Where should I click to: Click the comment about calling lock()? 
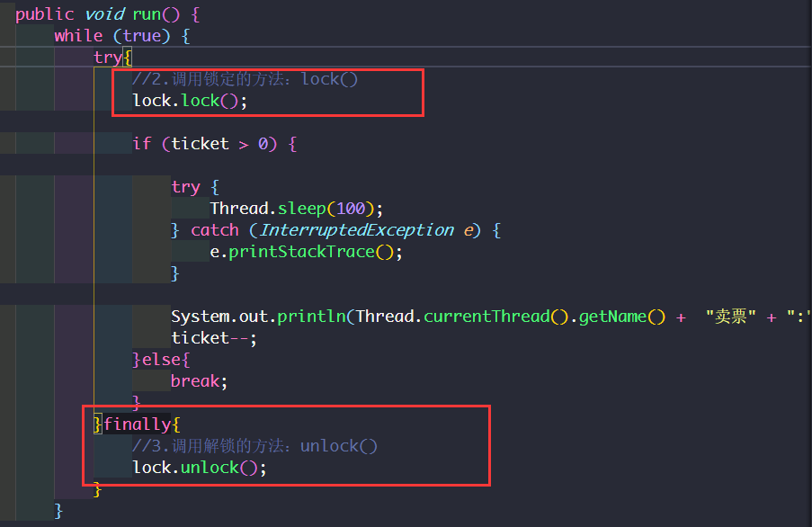245,79
